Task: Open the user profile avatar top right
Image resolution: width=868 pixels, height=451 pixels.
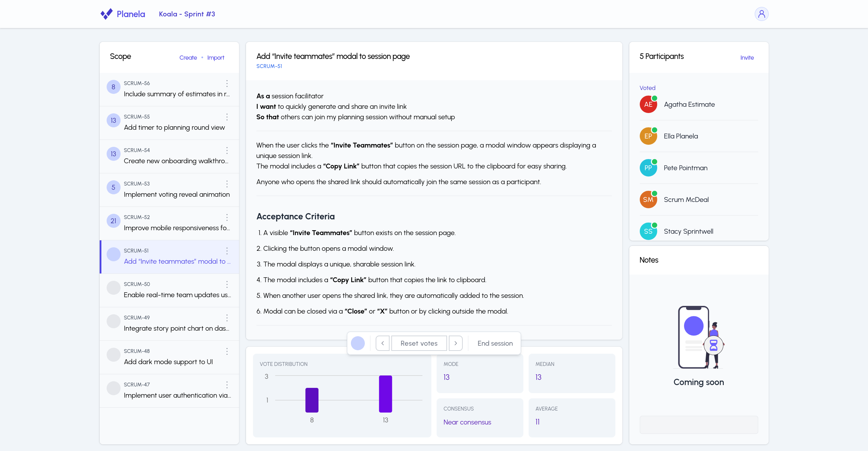Action: point(762,14)
